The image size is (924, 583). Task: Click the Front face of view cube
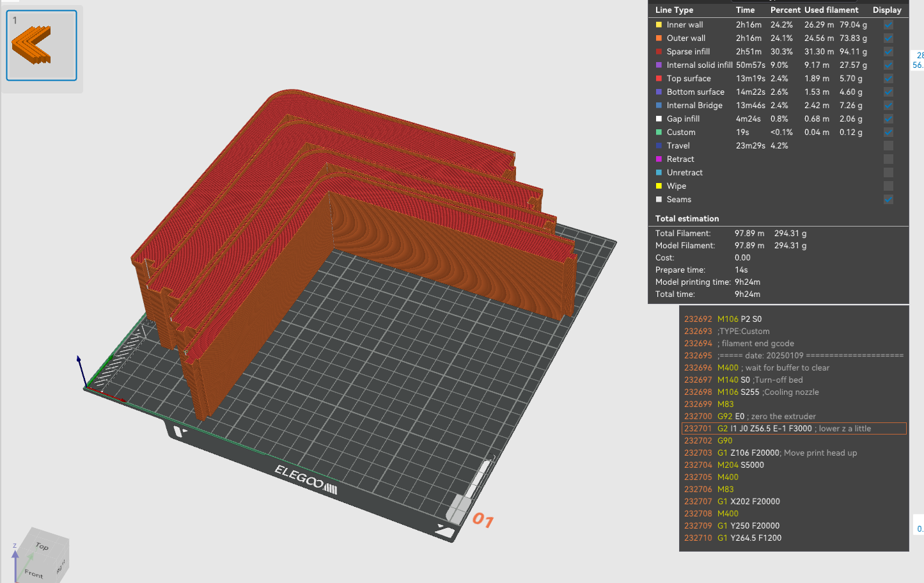coord(34,573)
